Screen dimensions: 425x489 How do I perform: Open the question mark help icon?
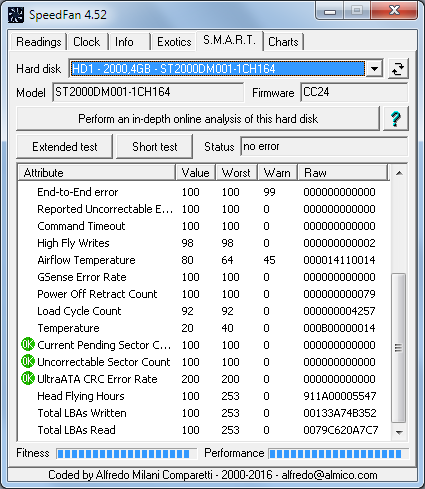click(x=396, y=119)
